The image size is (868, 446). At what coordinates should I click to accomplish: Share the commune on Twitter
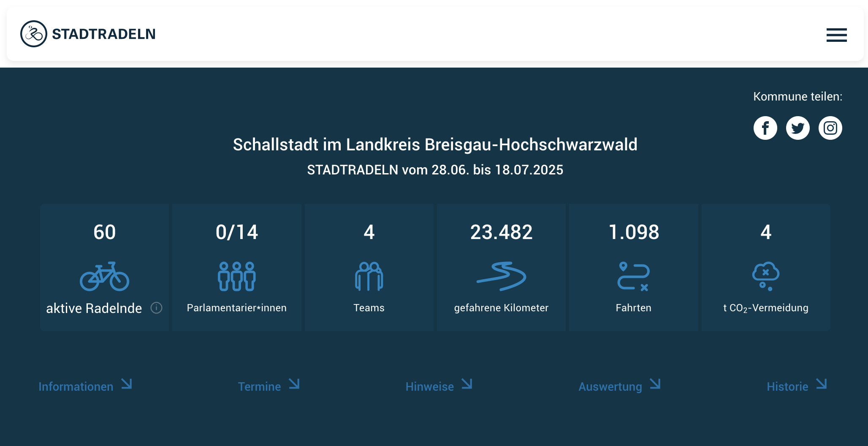[x=797, y=128]
